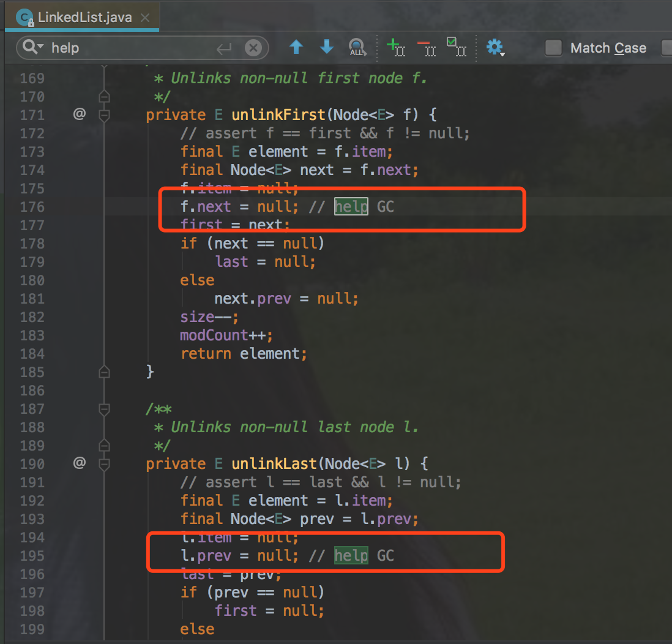The height and width of the screenshot is (644, 672).
Task: Click the @ annotation gutter icon beside unlinkLast
Action: click(80, 463)
